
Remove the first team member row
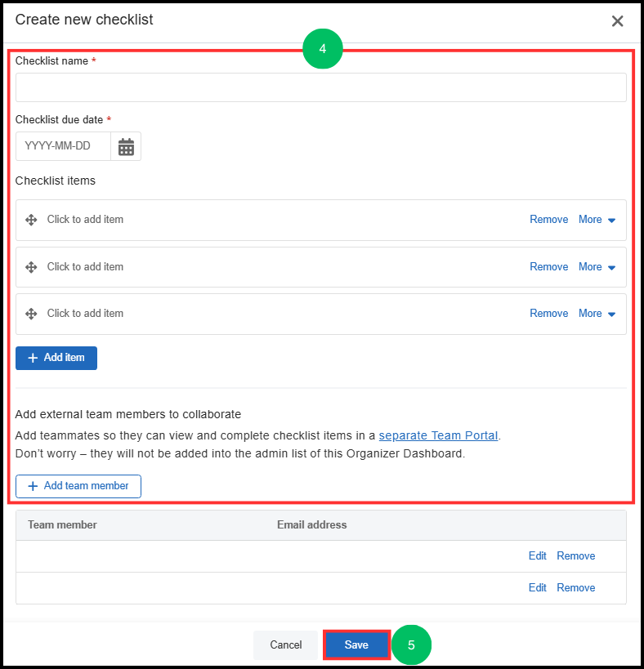point(575,556)
